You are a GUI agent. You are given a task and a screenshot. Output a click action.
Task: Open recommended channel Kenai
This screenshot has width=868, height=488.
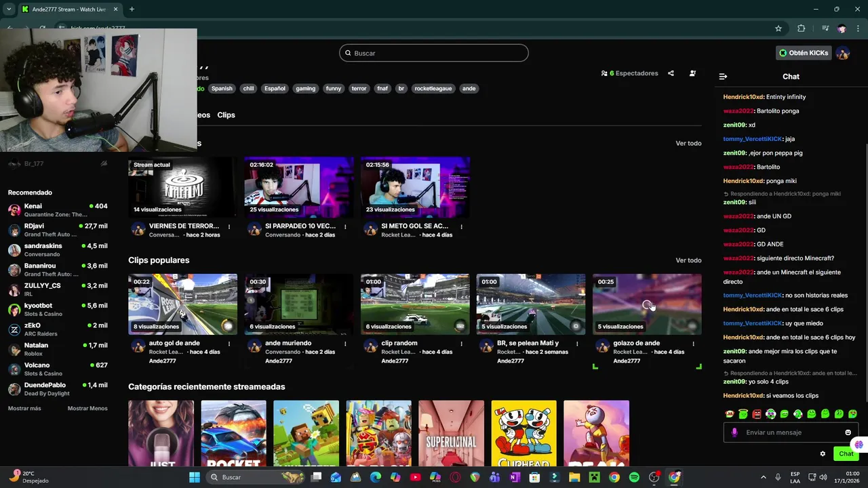(58, 210)
